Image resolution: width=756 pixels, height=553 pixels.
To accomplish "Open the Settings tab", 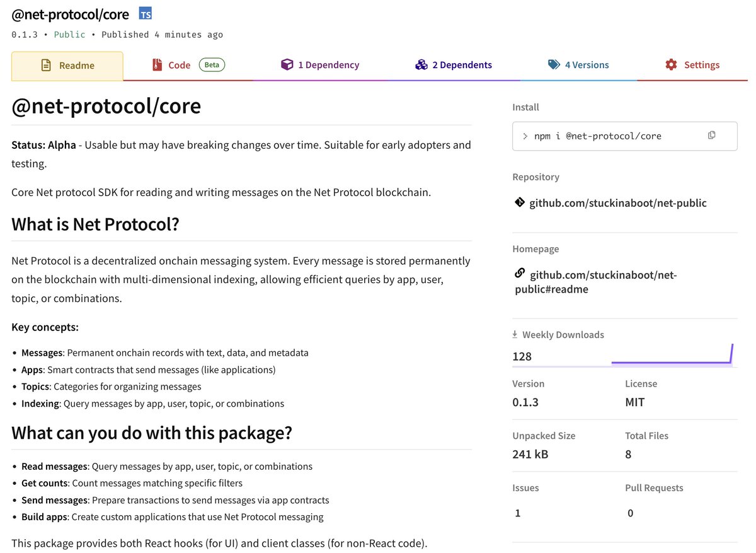I will (x=692, y=65).
